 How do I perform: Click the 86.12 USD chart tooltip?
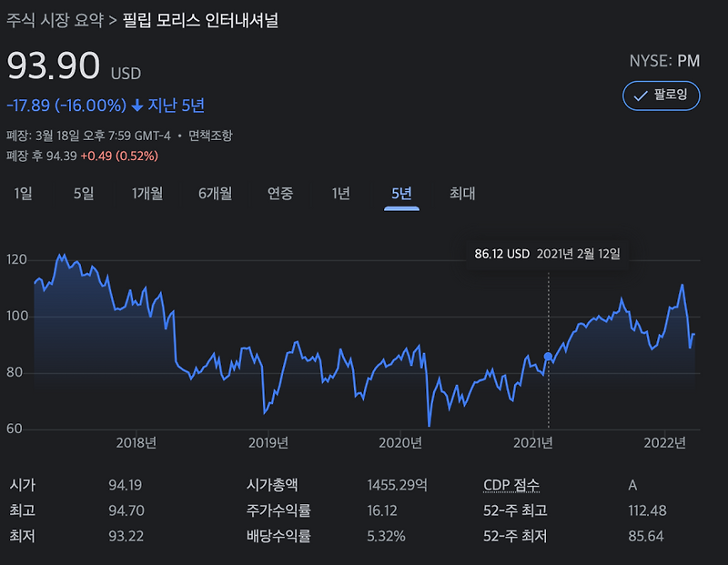click(548, 254)
